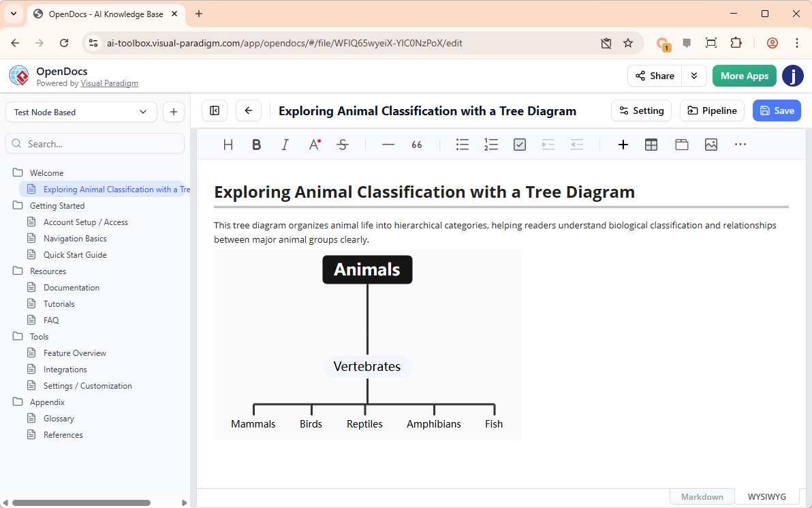Open the Glossary page in the tree

point(59,419)
